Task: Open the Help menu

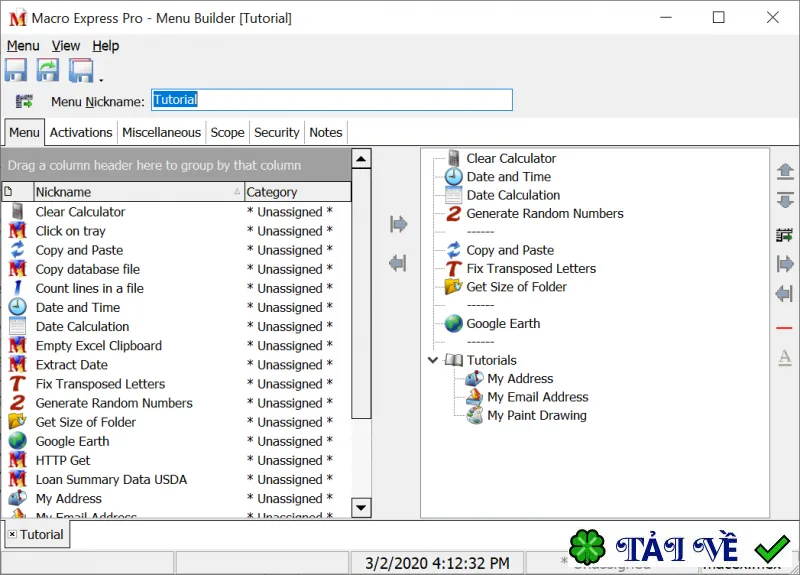Action: 106,46
